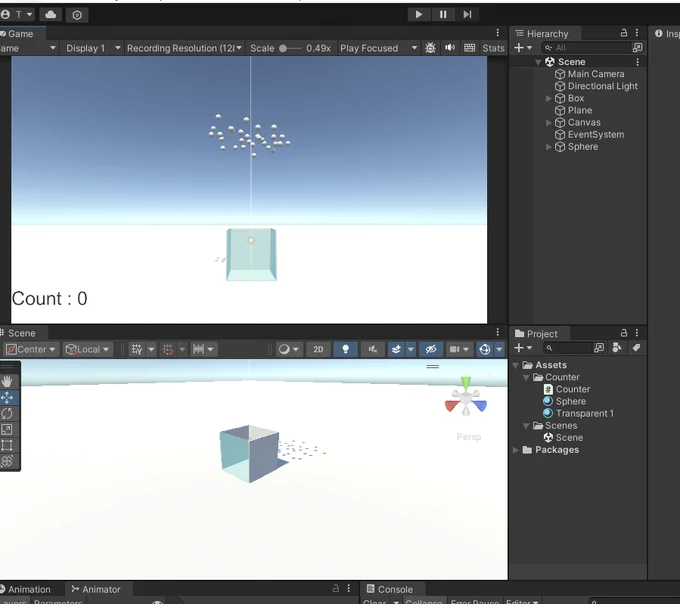The height and width of the screenshot is (604, 680).
Task: Toggle grid snapping icon
Action: coord(168,349)
